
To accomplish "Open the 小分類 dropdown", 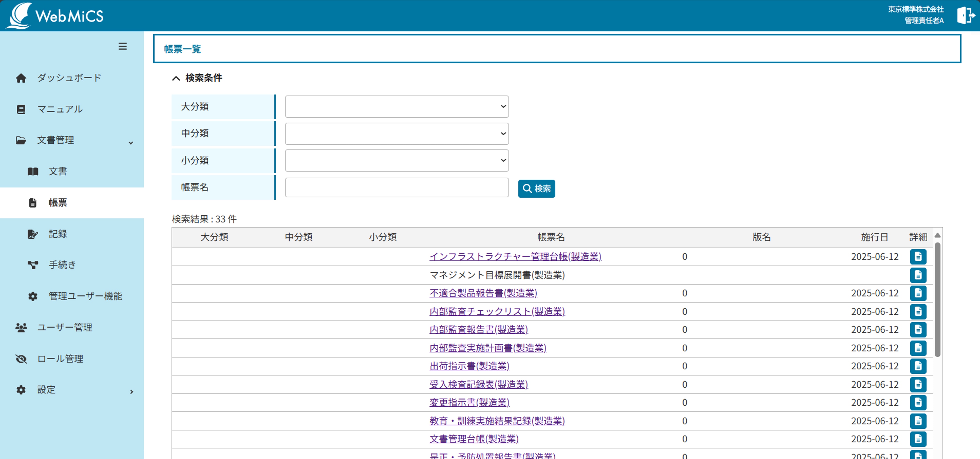I will point(396,161).
